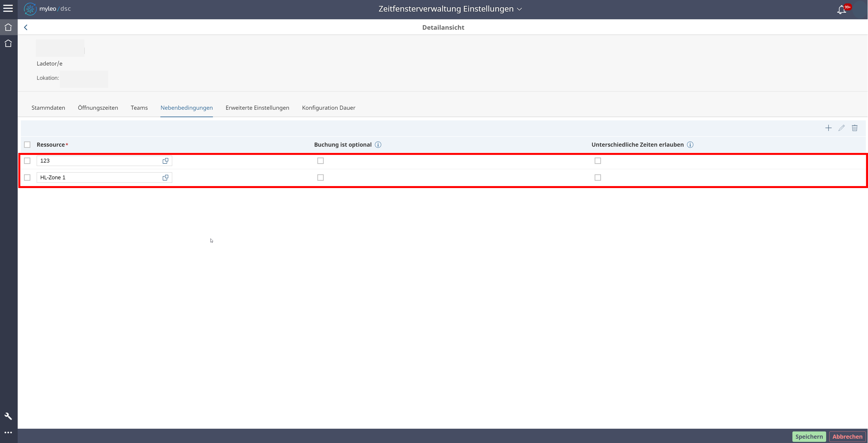Open value help for HL-Zone 1

click(x=165, y=178)
